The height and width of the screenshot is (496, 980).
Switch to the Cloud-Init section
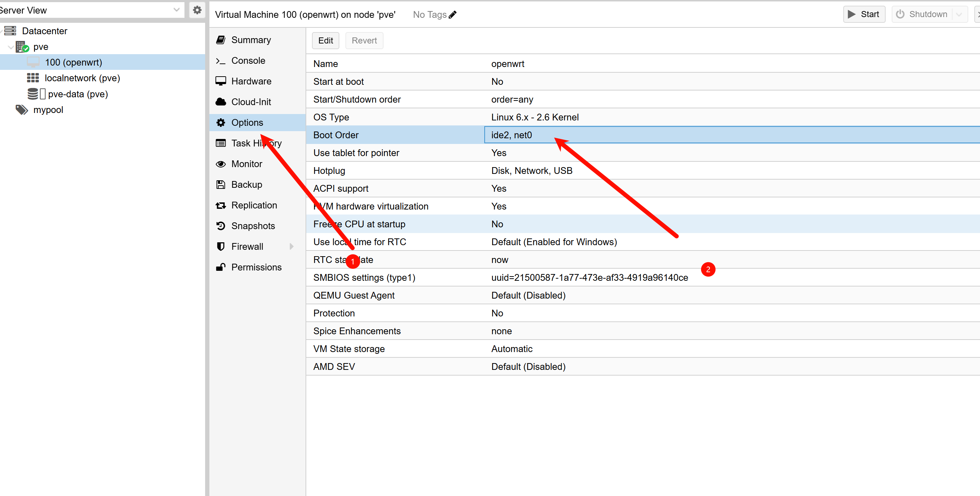251,102
